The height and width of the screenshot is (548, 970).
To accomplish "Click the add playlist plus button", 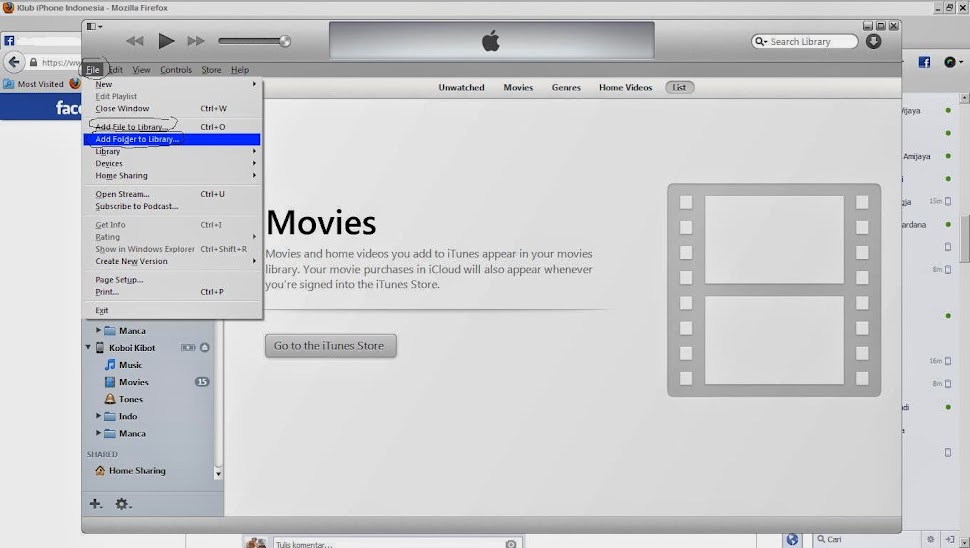I will click(x=95, y=504).
